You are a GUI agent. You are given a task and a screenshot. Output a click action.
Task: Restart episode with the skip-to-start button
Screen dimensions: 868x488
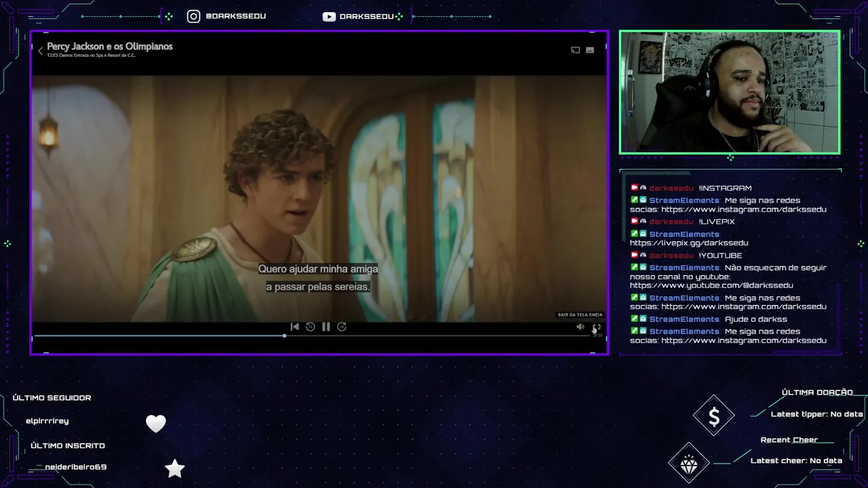click(294, 327)
